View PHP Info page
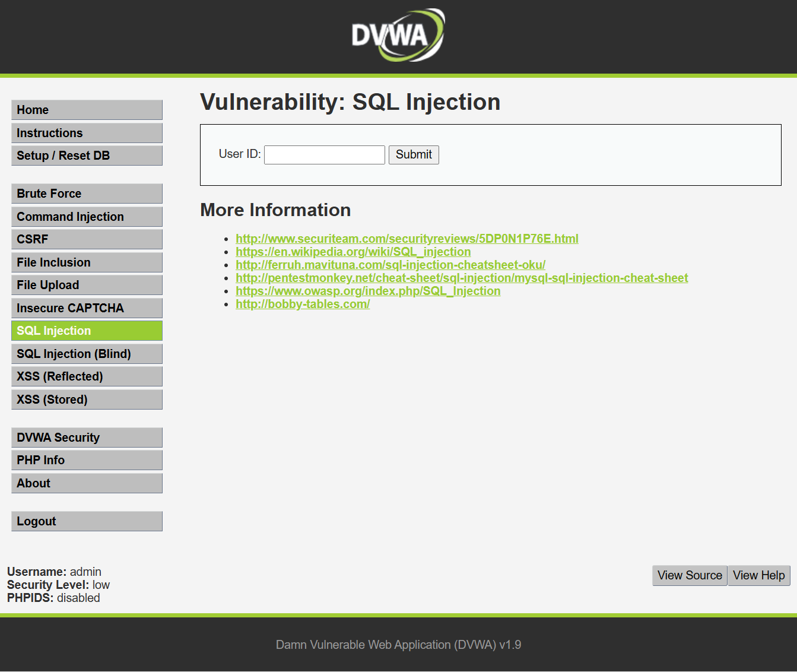 point(87,459)
